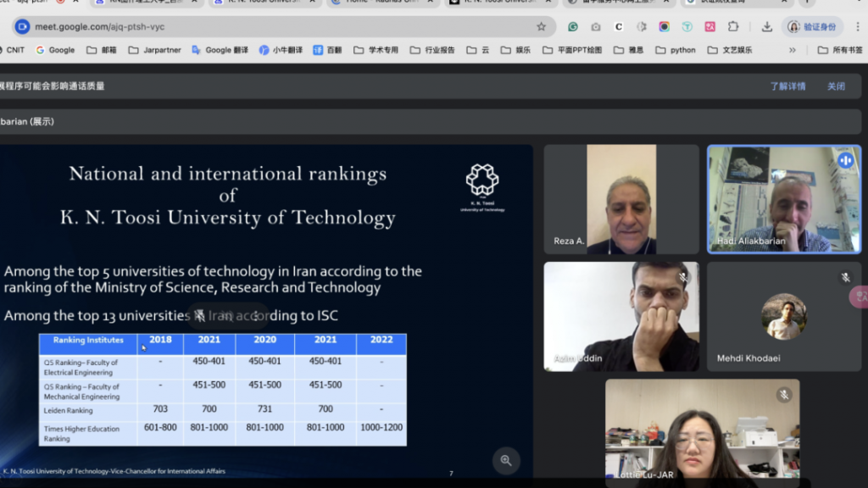Screen dimensions: 868x488
Task: Open the Chrome extensions puzzle icon
Action: pos(733,26)
